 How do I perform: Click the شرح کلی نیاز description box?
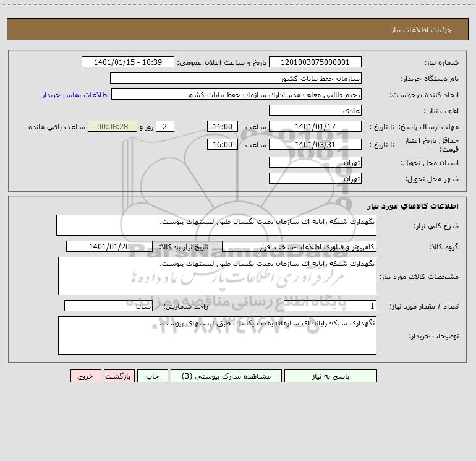coord(216,225)
